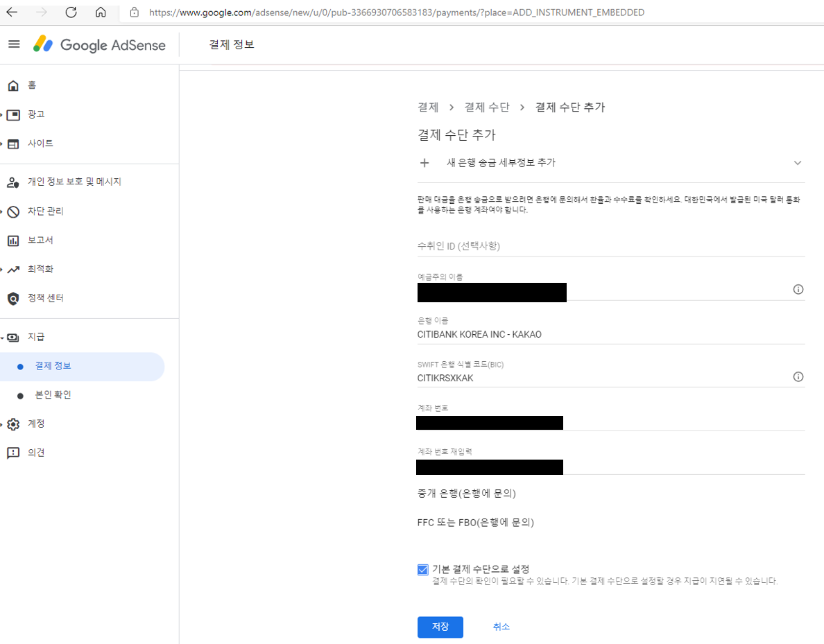Click the 계좌 번호 재입력 input field
The height and width of the screenshot is (644, 824).
pos(610,467)
